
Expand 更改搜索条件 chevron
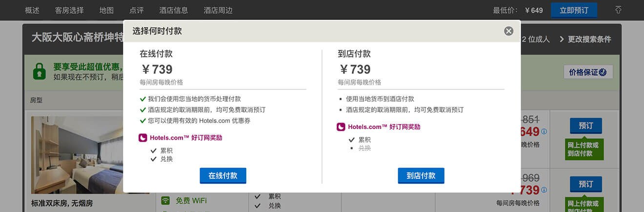(562, 39)
